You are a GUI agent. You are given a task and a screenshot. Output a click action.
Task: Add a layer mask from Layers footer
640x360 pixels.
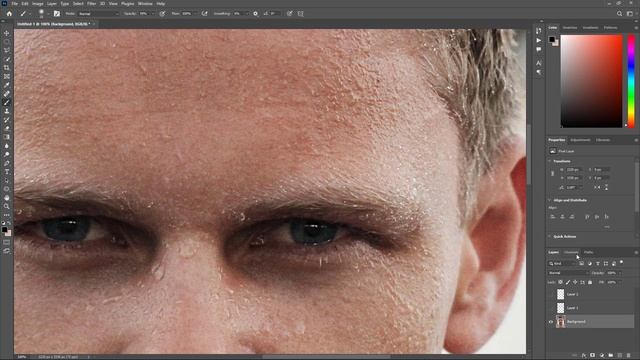(x=593, y=356)
